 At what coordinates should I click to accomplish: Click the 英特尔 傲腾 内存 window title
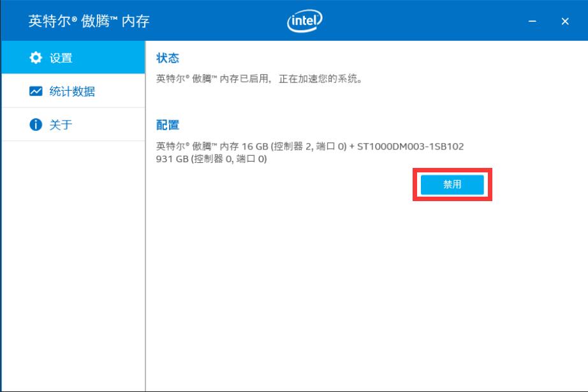89,21
